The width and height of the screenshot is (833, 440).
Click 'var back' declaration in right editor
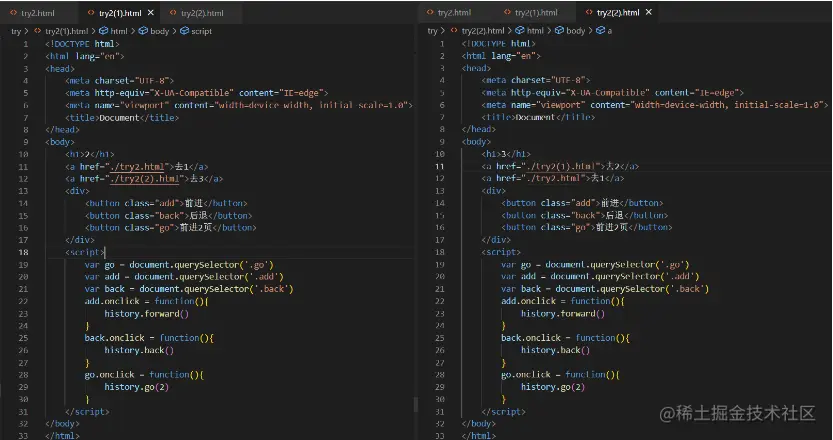tap(605, 289)
